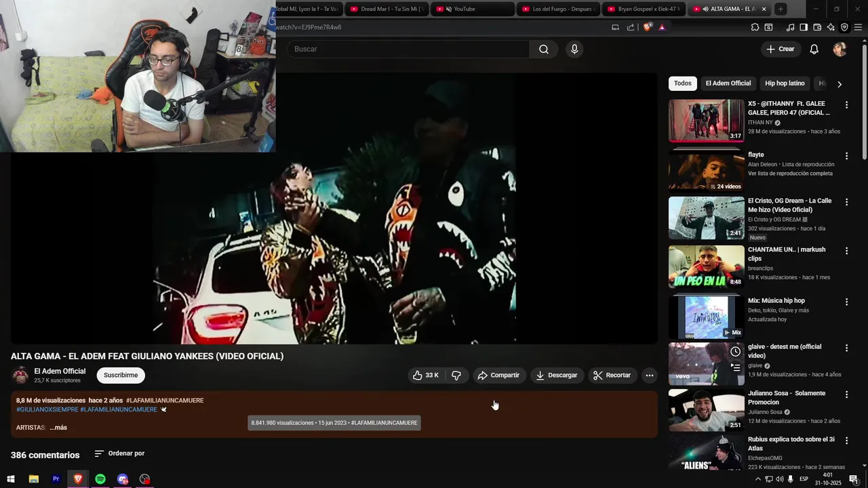The height and width of the screenshot is (488, 868).
Task: Open Brave VPN shield icon
Action: click(844, 27)
